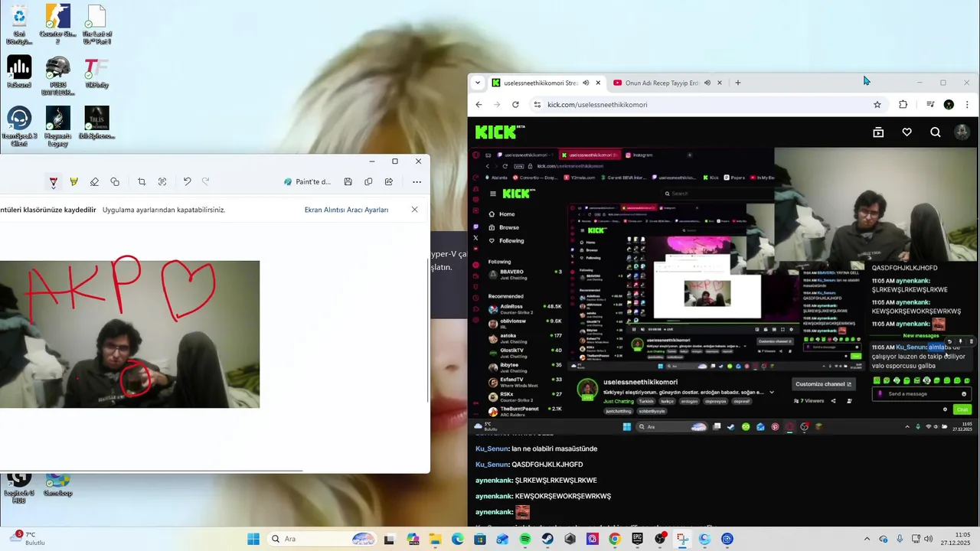This screenshot has width=980, height=551.
Task: Select the red pen tool in Snipping Tool
Action: 53,182
